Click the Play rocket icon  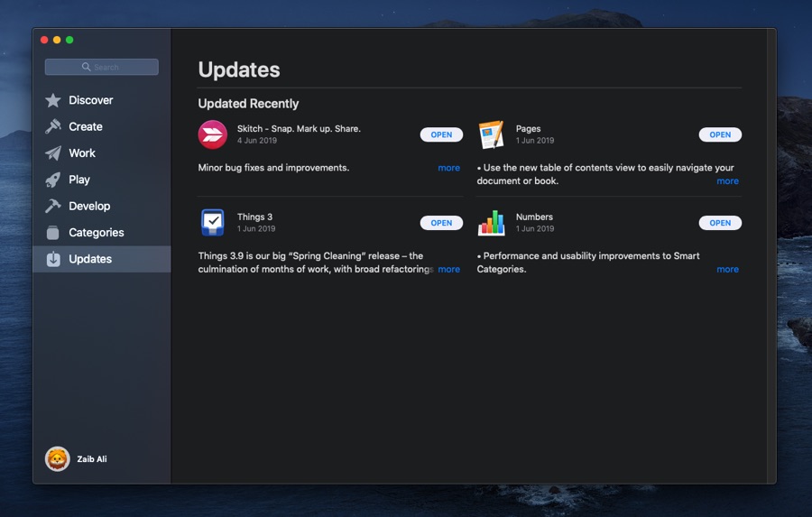click(53, 180)
